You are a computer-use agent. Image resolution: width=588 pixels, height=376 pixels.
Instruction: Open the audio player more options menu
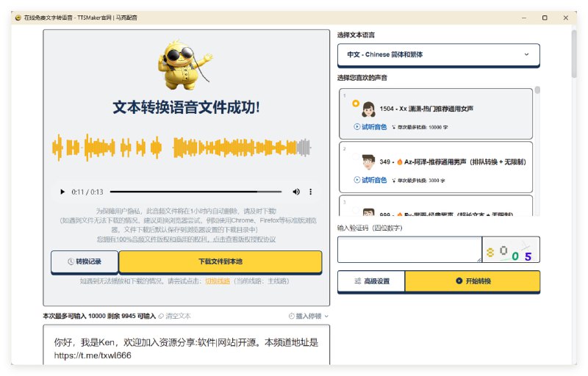click(x=310, y=192)
